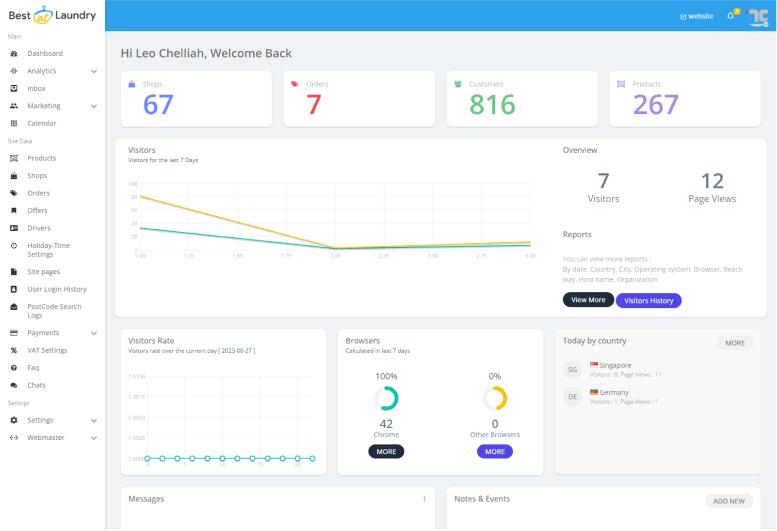
Task: Expand the Marketing submenu arrow
Action: (94, 106)
